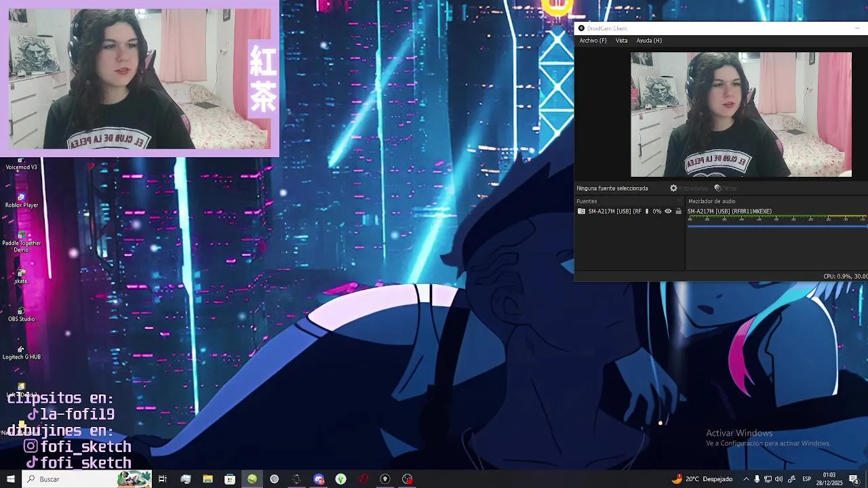Open the Archivo (F) menu in DroidCam
Image resolution: width=868 pixels, height=488 pixels.
(x=593, y=41)
